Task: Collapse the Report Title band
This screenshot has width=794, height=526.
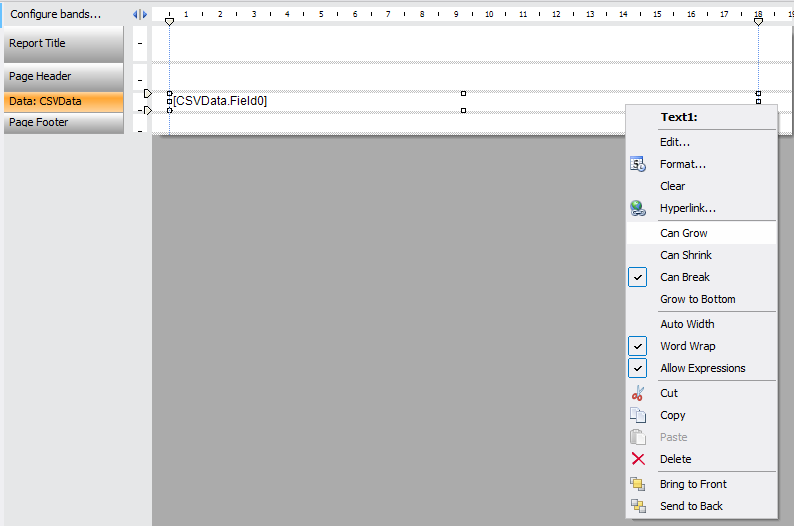Action: pos(140,44)
